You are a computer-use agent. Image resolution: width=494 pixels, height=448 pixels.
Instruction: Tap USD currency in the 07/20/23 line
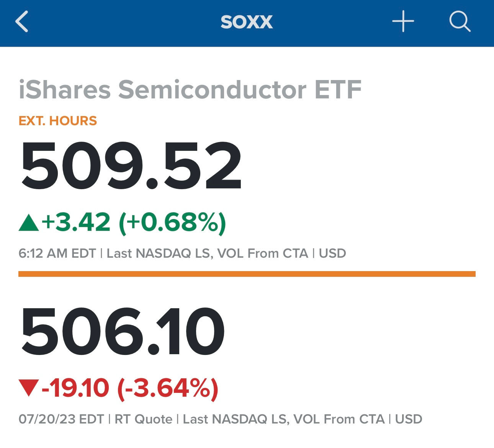point(409,419)
